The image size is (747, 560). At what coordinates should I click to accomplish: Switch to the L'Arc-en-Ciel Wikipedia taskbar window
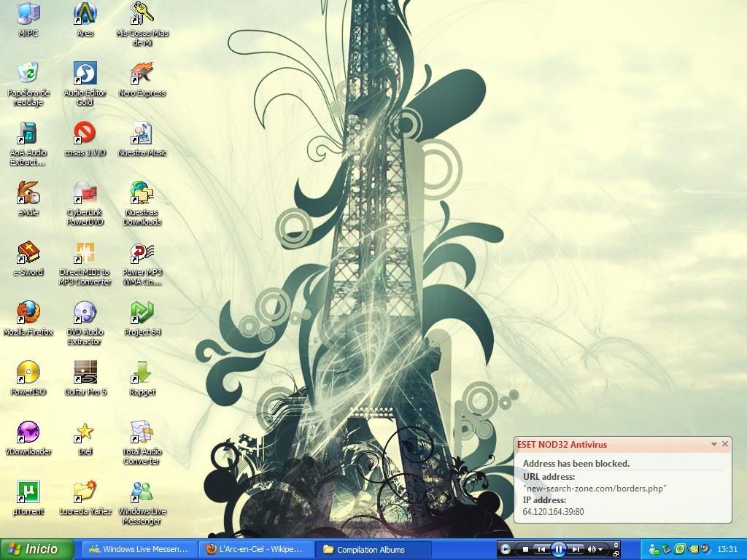pyautogui.click(x=255, y=549)
